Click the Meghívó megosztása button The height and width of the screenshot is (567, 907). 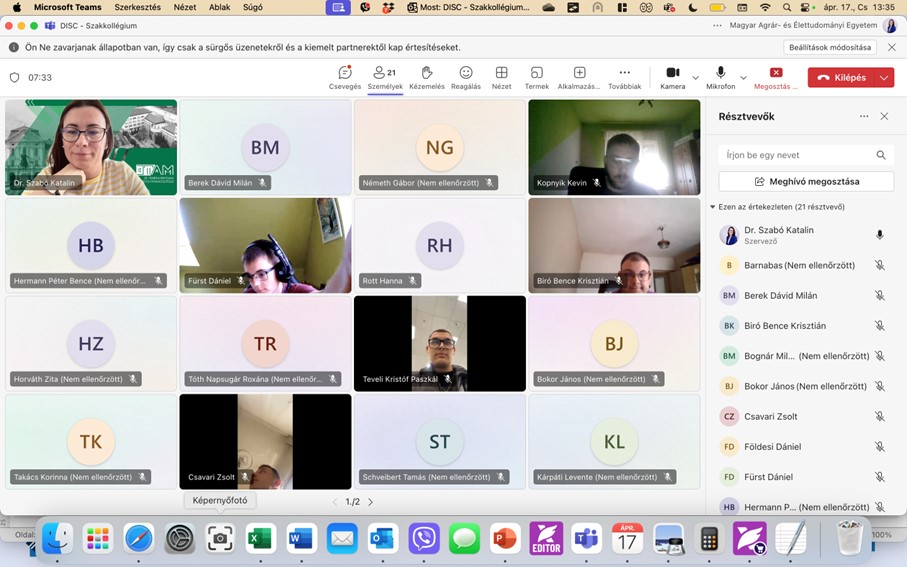pos(806,181)
